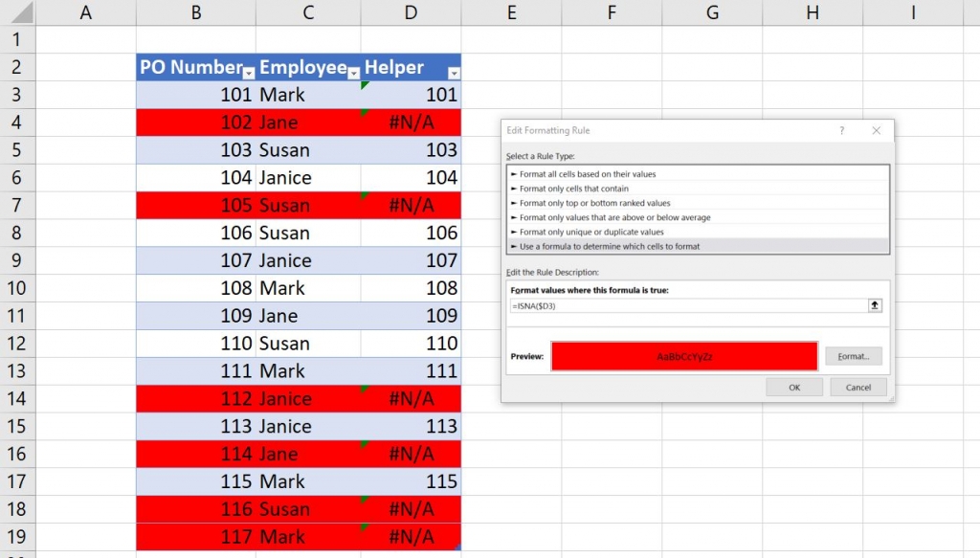
Task: Select Format only top or bottom ranked values
Action: click(589, 203)
